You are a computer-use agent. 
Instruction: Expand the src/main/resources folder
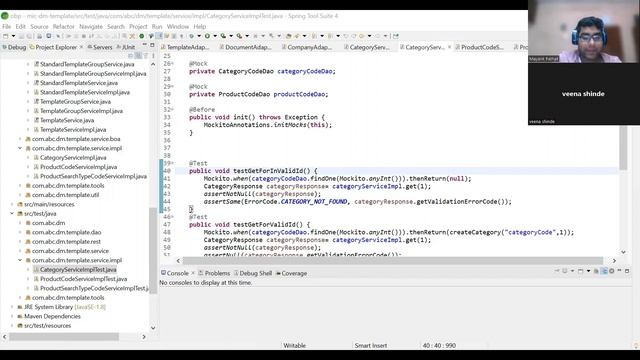(12, 204)
